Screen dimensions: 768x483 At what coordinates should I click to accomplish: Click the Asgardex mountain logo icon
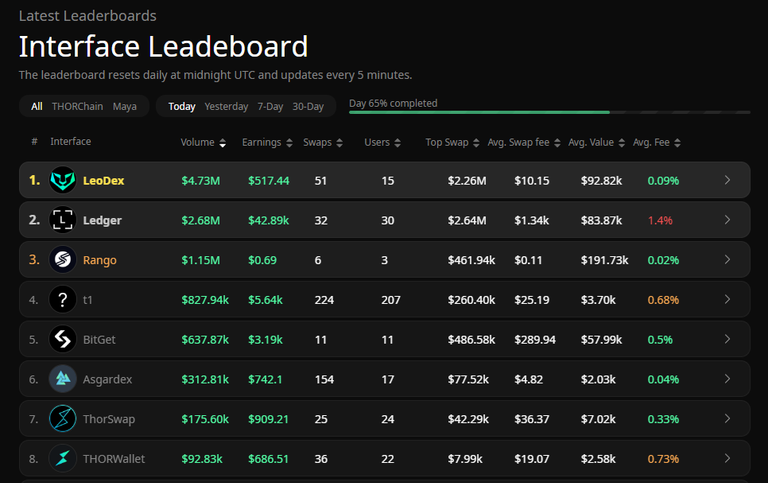point(63,379)
